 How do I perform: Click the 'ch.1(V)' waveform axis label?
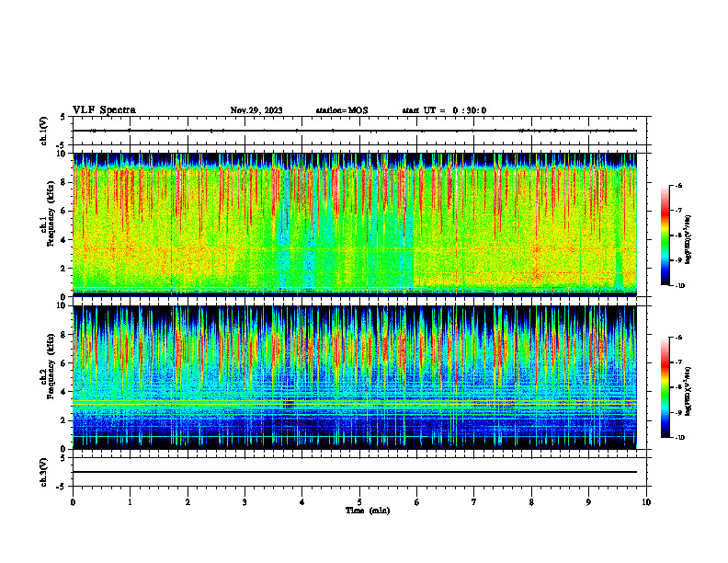coord(43,131)
